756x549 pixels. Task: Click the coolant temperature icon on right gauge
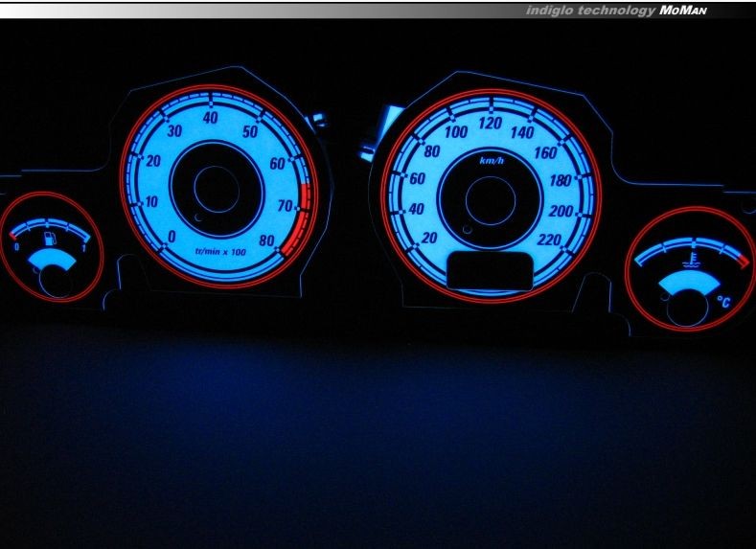point(688,258)
